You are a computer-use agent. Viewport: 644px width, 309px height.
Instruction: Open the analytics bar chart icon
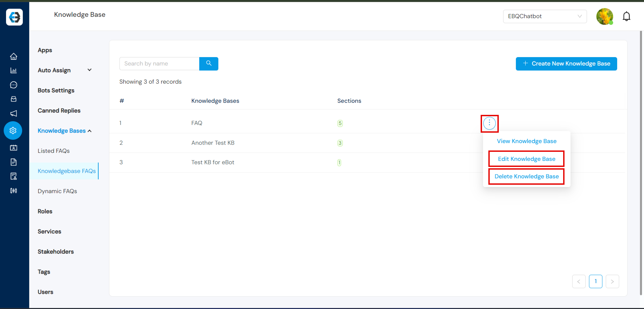coord(14,70)
